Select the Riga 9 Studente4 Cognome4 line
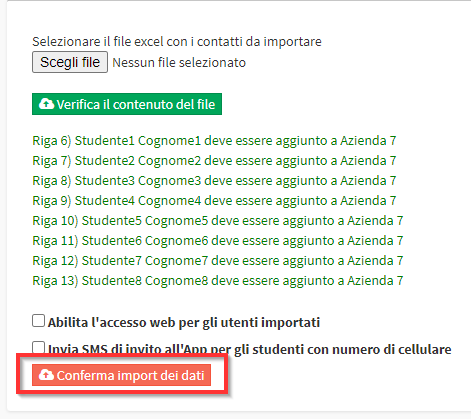 [x=214, y=201]
